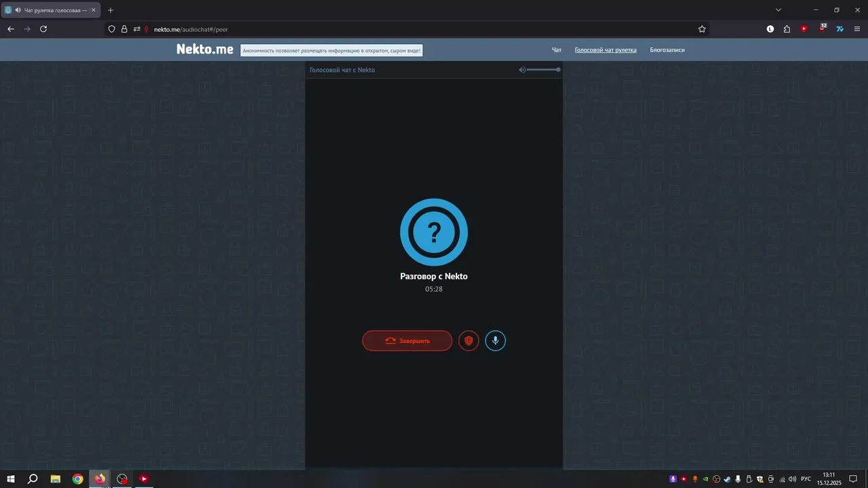The image size is (868, 488).
Task: Open the Firefox hamburger application menu
Action: point(857,29)
